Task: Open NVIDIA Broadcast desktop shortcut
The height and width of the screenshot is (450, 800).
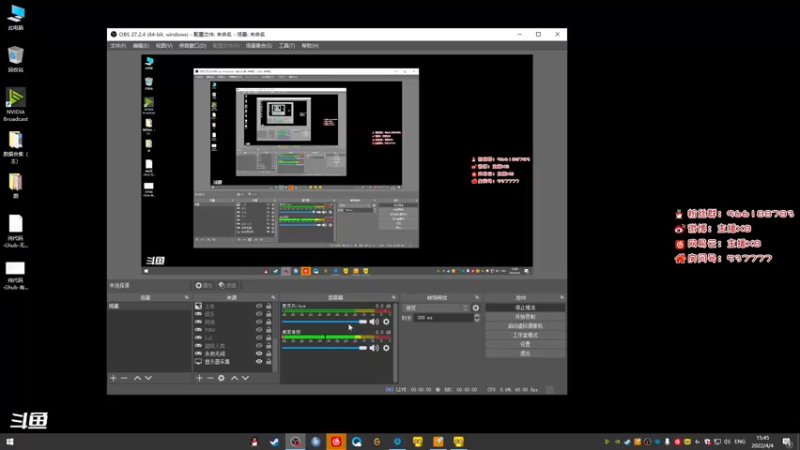Action: point(16,105)
